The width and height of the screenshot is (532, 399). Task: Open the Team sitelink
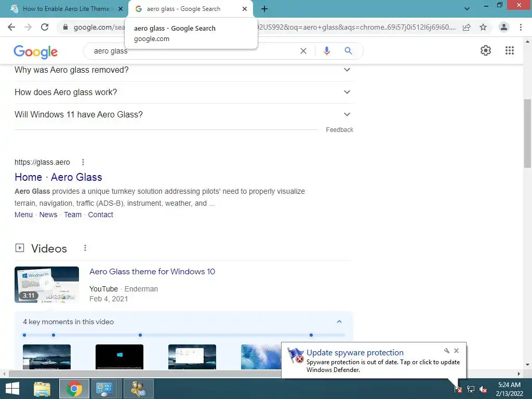click(x=73, y=215)
